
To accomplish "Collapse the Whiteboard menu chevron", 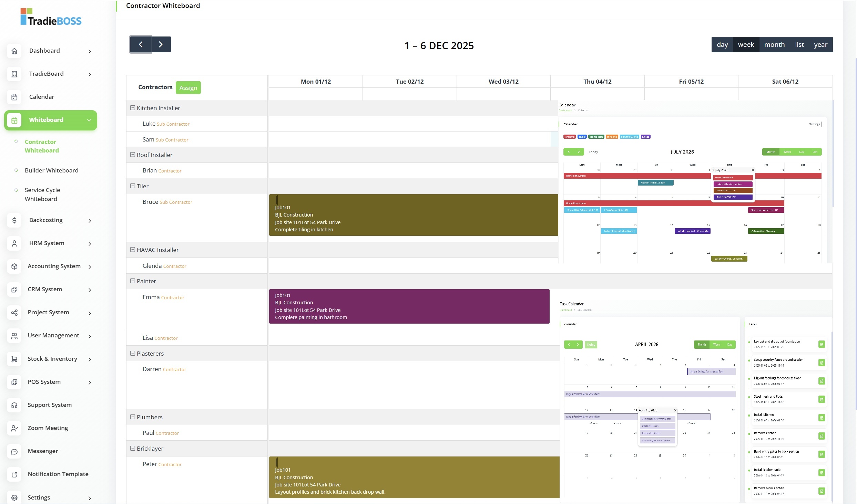I will point(89,120).
